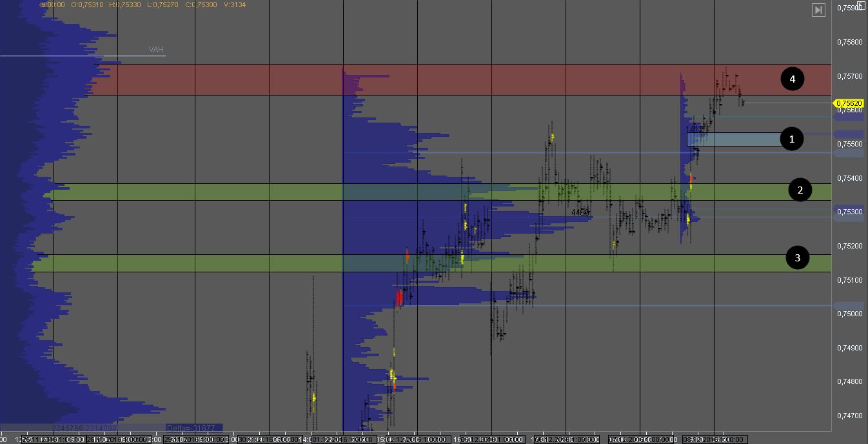
Task: Click the scroll-to-latest-bar arrow button
Action: coord(818,10)
